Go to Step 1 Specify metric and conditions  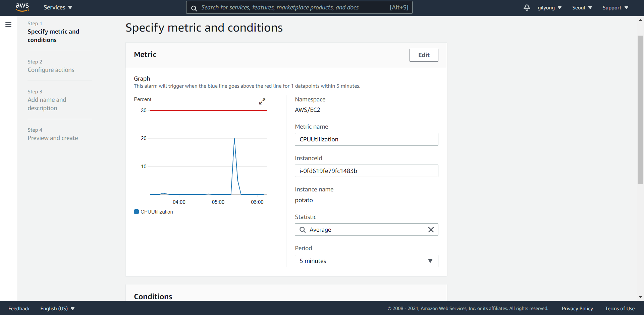[53, 36]
